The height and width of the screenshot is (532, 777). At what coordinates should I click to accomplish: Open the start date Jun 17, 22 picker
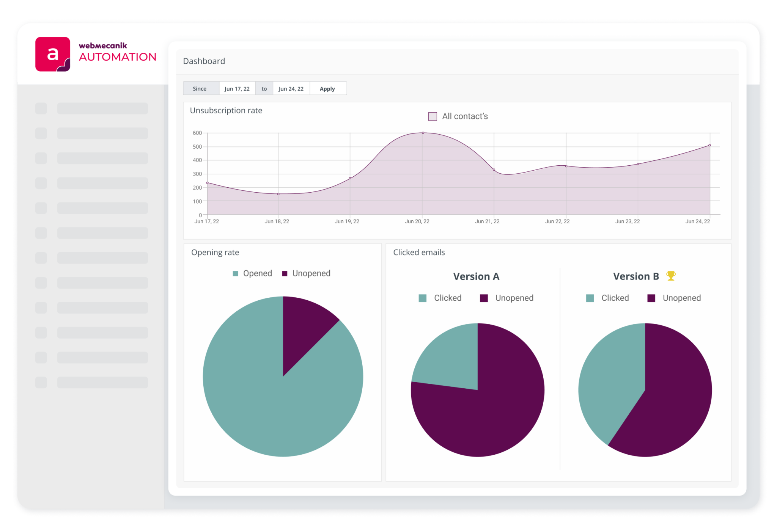[237, 88]
